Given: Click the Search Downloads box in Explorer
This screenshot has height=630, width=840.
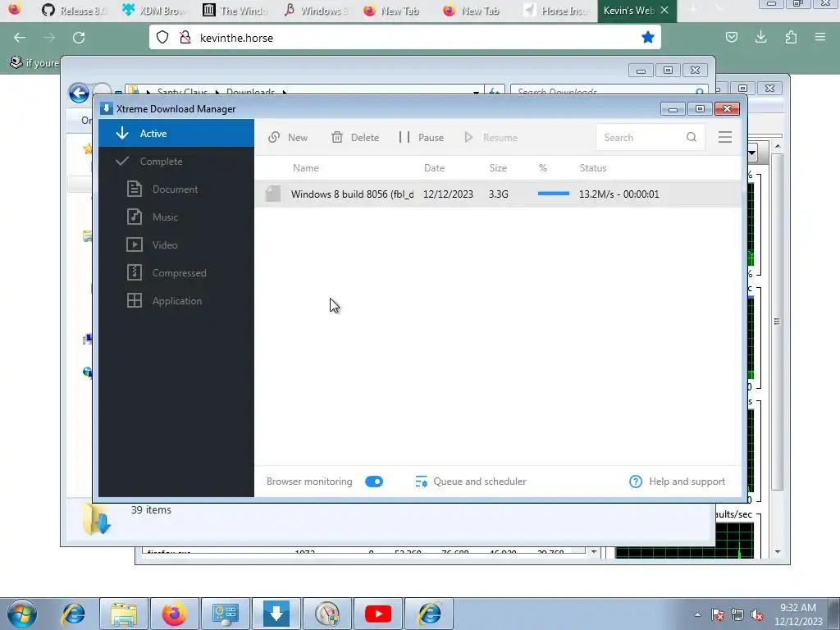Looking at the screenshot, I should click(609, 92).
